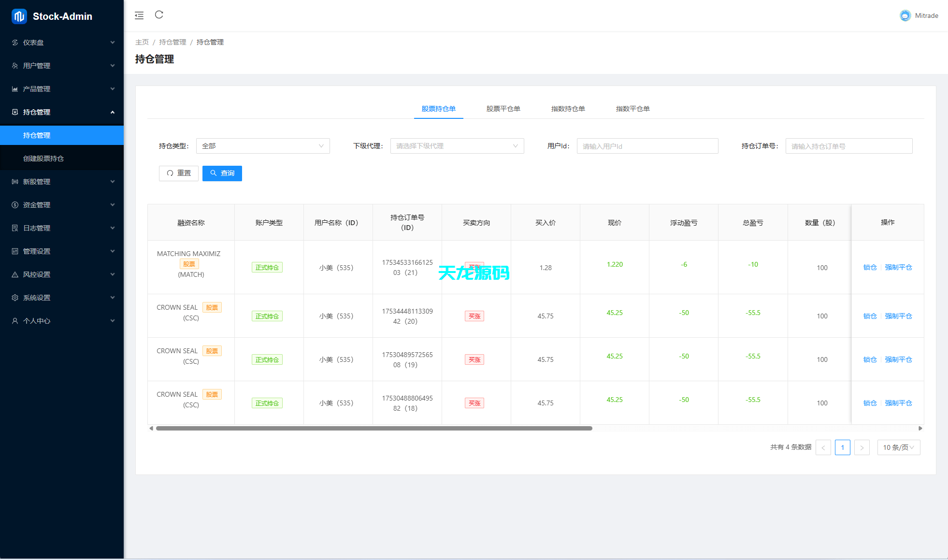Click the horizontal table scrollbar
This screenshot has width=948, height=560.
[374, 428]
